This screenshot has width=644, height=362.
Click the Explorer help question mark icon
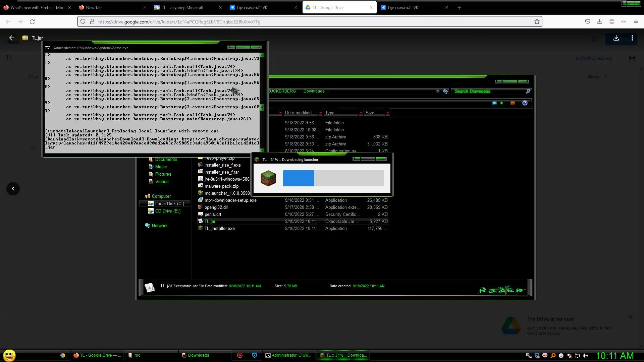coord(525,103)
